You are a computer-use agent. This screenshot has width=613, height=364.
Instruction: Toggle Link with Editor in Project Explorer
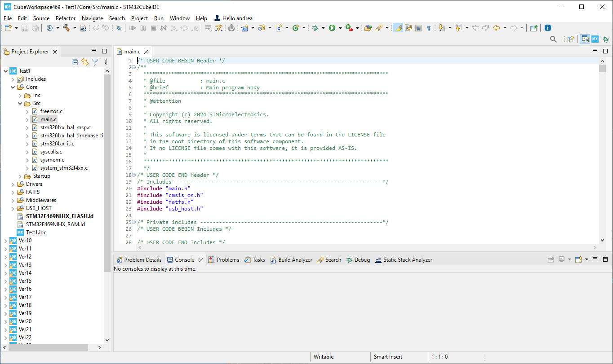click(x=85, y=62)
